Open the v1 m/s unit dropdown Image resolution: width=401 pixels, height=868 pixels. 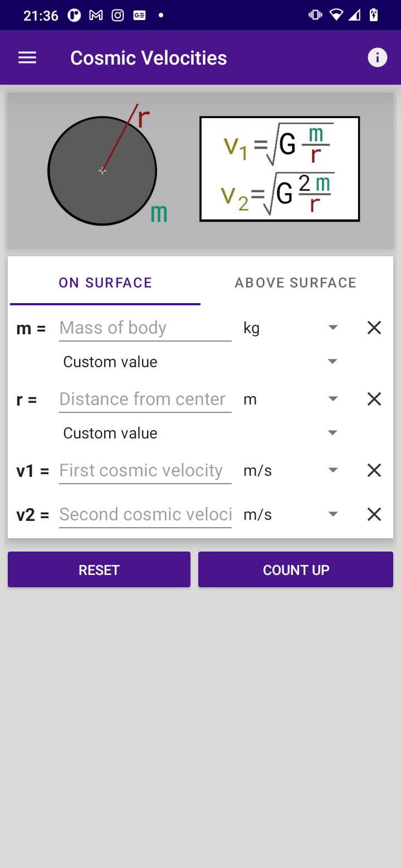click(x=292, y=470)
